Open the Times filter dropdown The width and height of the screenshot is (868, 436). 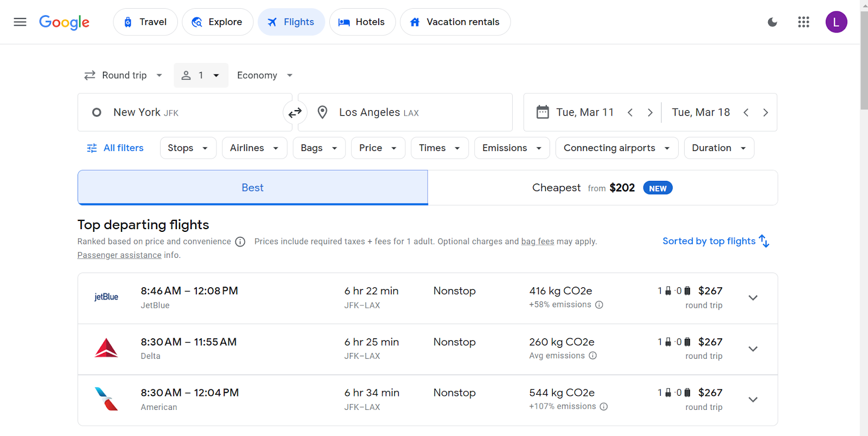pos(440,148)
